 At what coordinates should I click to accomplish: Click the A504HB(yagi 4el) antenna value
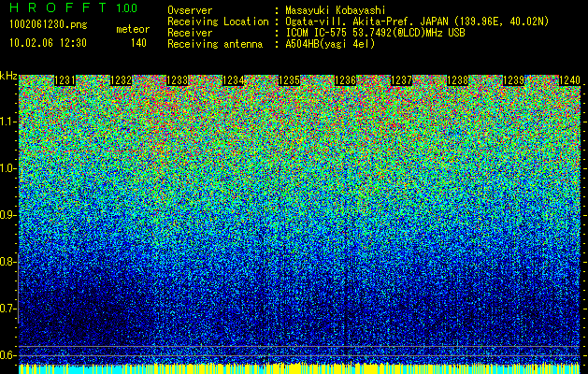tap(330, 44)
